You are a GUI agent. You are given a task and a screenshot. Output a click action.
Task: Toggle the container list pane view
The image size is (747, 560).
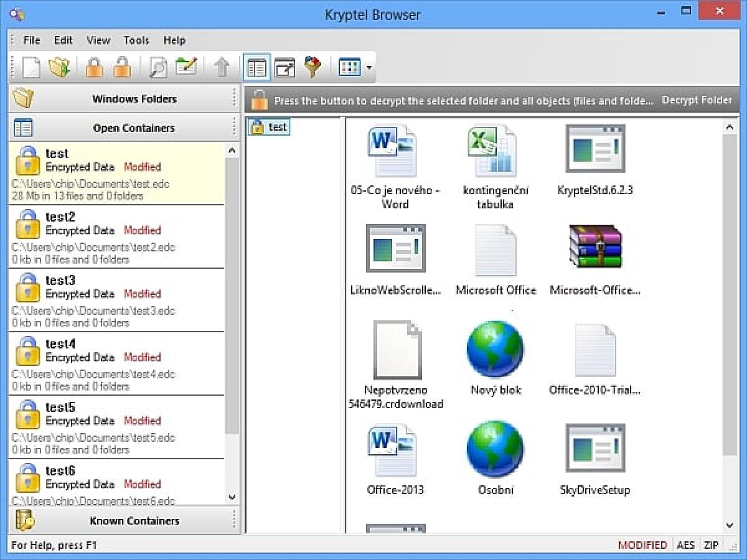pyautogui.click(x=256, y=67)
